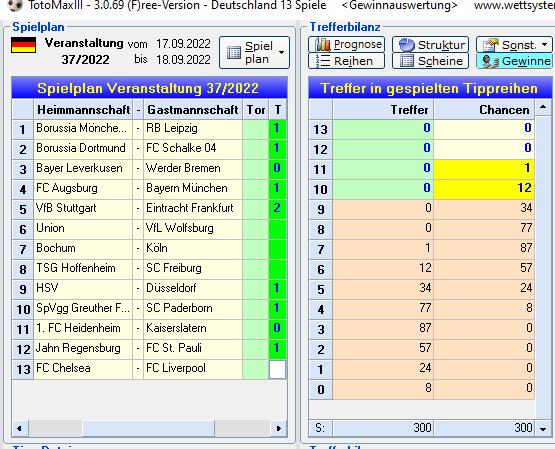The height and width of the screenshot is (449, 555).
Task: Select the Bayern München cell
Action: tap(193, 189)
